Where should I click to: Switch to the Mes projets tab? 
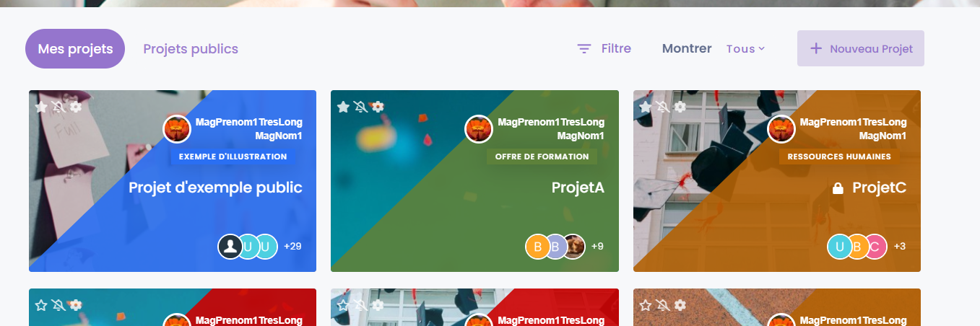[75, 49]
